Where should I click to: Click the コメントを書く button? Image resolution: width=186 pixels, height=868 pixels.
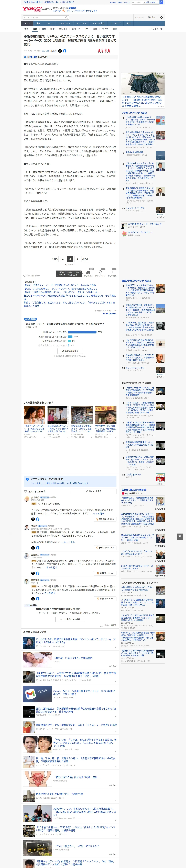93,491
